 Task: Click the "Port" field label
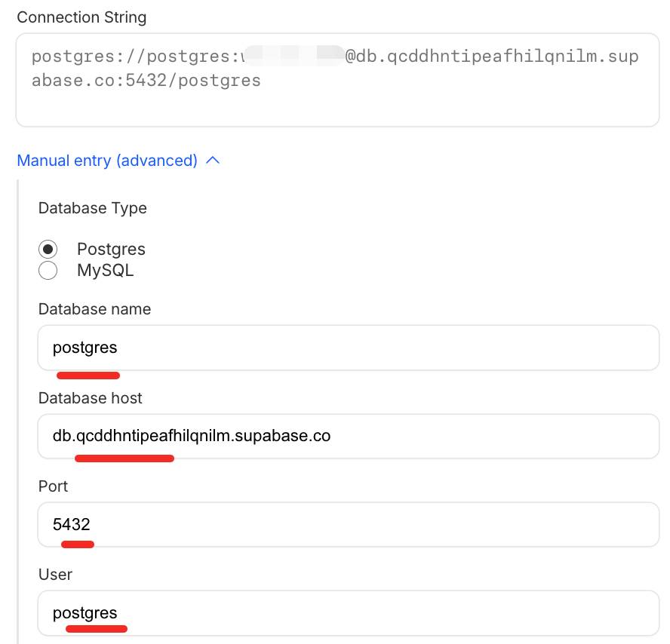(53, 486)
